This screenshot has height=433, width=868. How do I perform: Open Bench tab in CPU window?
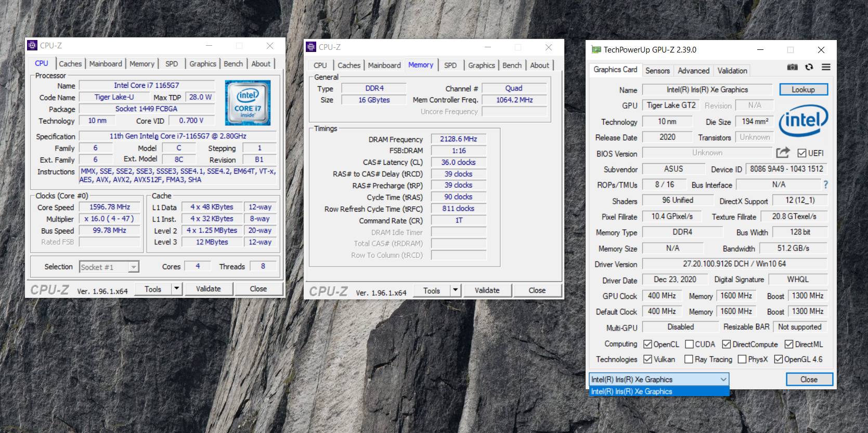coord(234,64)
